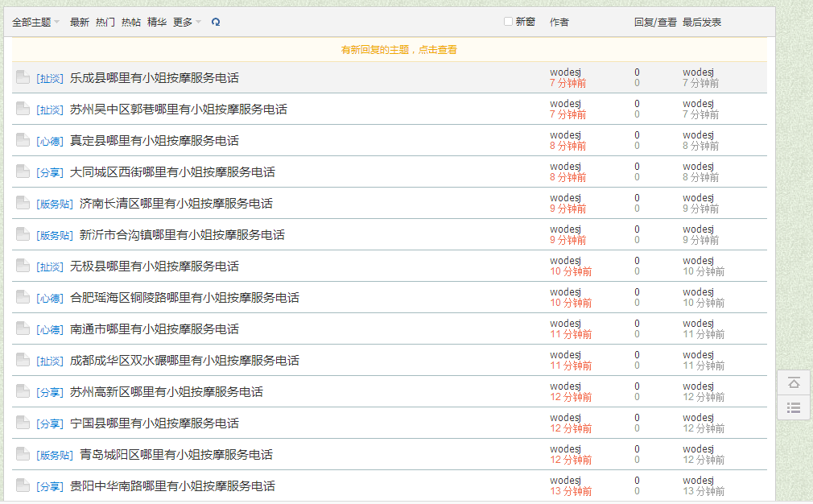Screen dimensions: 813x504
Task: Sort by 作者 column header
Action: [x=559, y=23]
